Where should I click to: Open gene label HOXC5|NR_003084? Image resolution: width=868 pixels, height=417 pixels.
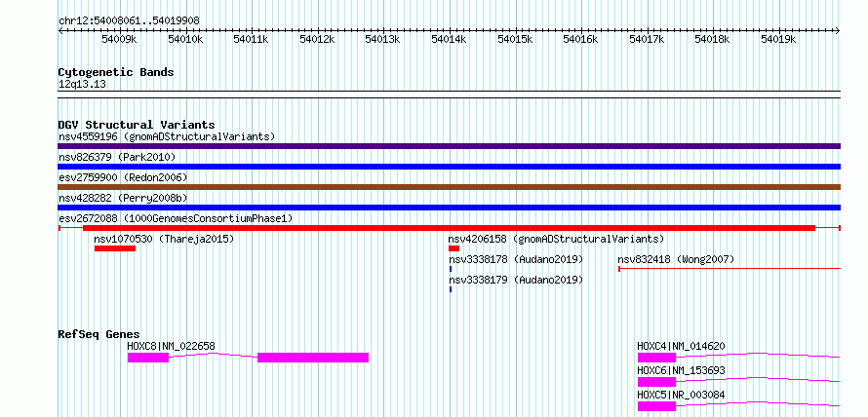tap(682, 395)
